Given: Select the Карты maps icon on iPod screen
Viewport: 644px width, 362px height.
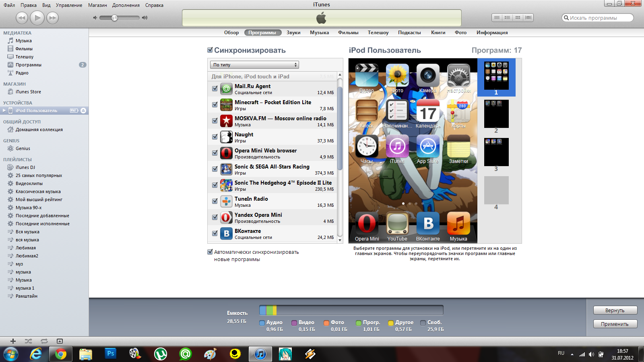Looking at the screenshot, I should tap(458, 111).
